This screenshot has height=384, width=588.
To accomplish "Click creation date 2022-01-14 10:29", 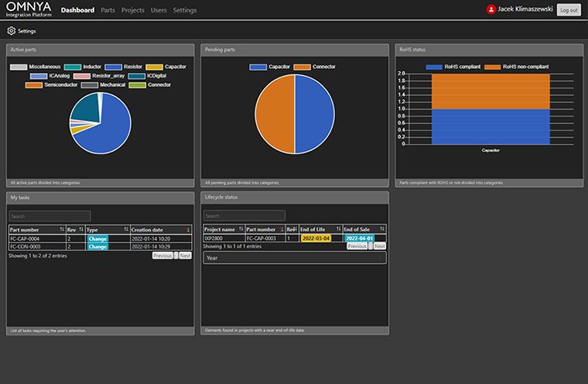I will [x=151, y=247].
